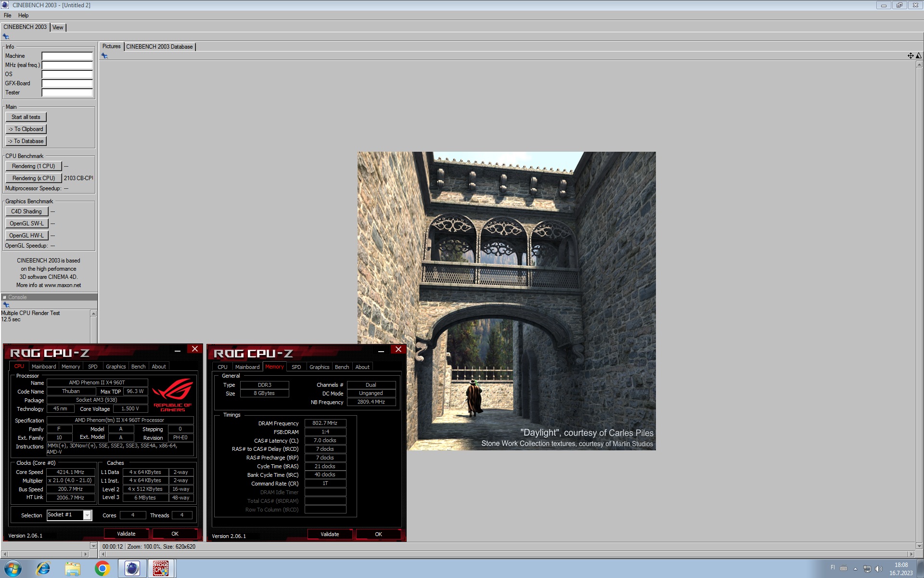Screen dimensions: 924x578
Task: Open About tab in right CPU-Z window
Action: coord(362,367)
